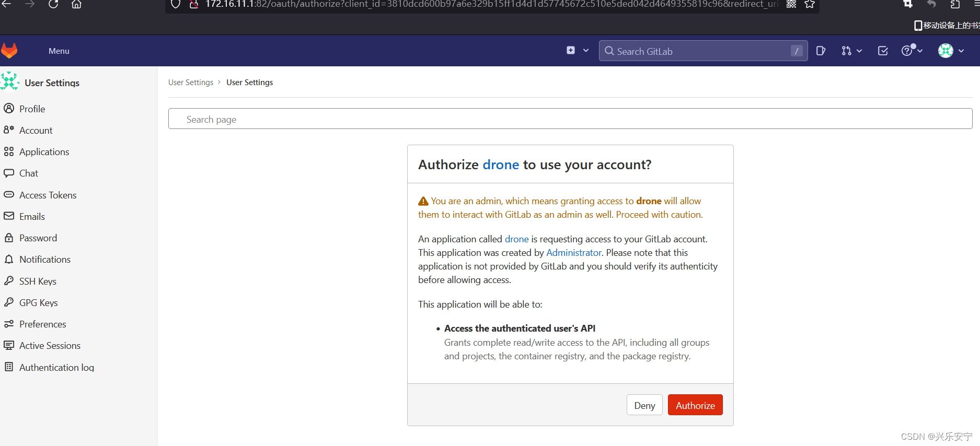980x446 pixels.
Task: Open the help question mark icon
Action: [x=907, y=51]
